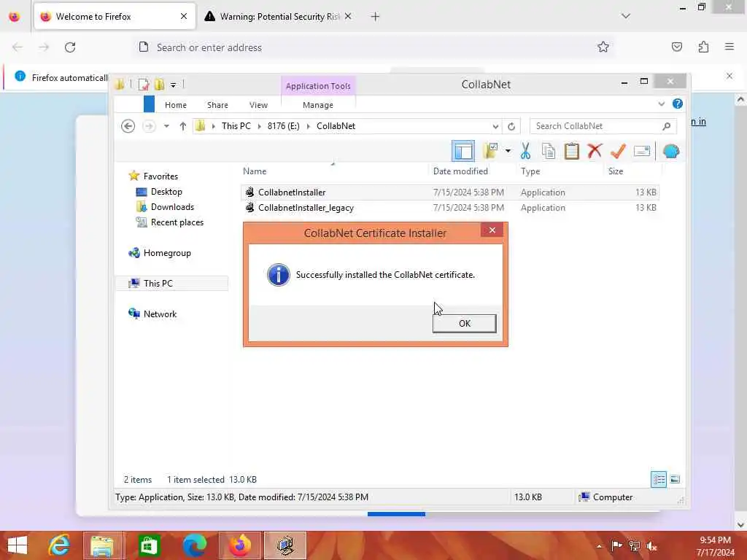Click the Explorer Back arrow button
Screen dimensions: 747x560
click(x=128, y=126)
